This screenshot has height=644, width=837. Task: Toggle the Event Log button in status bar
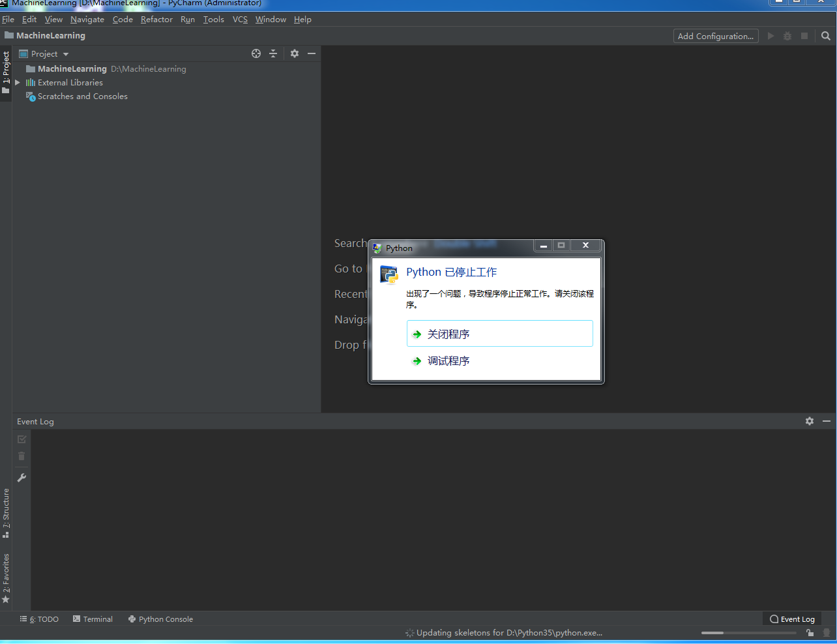[x=792, y=619]
